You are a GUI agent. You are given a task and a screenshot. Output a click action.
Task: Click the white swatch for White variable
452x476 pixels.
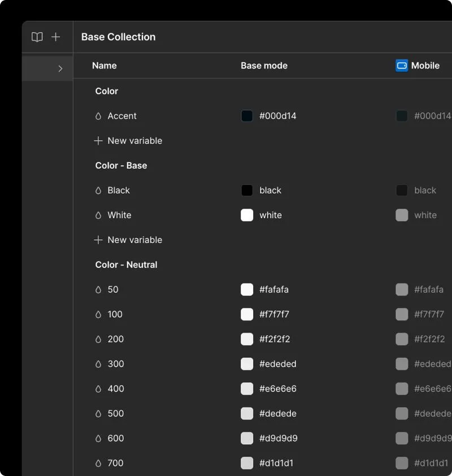tap(247, 215)
